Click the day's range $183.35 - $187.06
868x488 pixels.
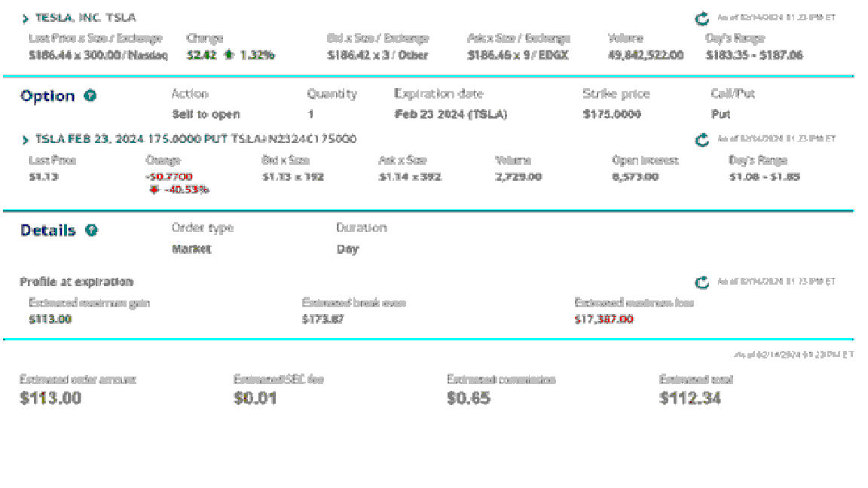[754, 55]
